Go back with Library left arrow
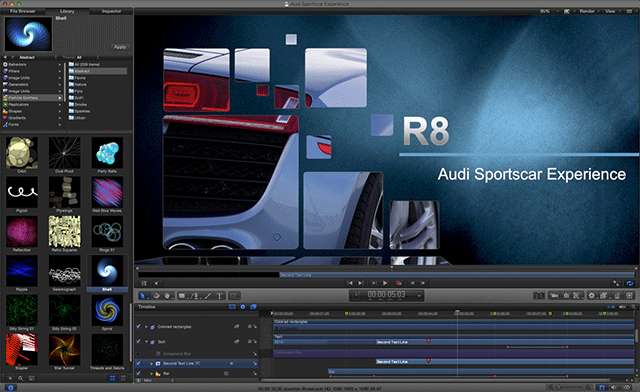Image resolution: width=640 pixels, height=392 pixels. click(5, 58)
